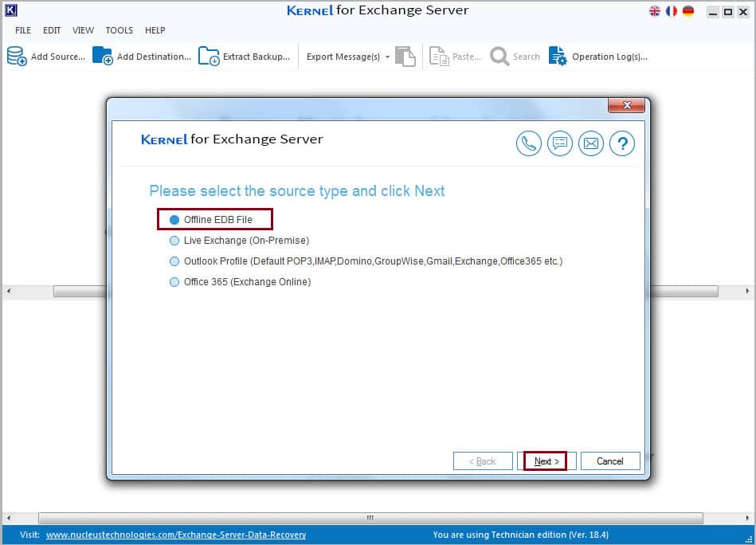Switch language to English via UK flag
The width and height of the screenshot is (756, 545).
point(655,10)
